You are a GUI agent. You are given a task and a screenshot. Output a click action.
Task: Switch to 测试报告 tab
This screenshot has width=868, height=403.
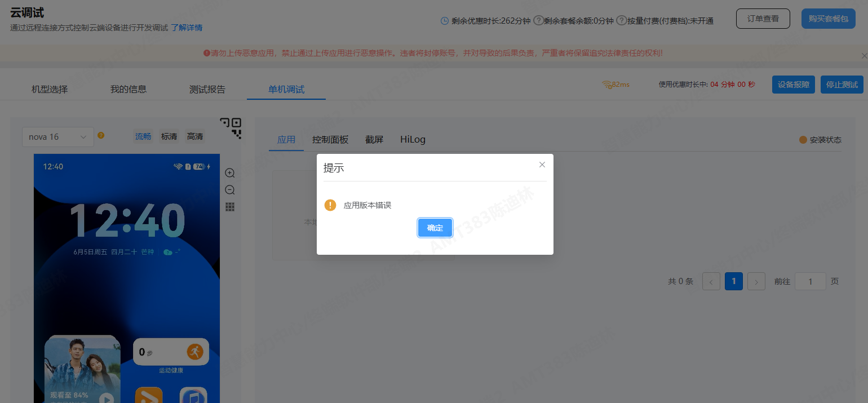pos(207,89)
